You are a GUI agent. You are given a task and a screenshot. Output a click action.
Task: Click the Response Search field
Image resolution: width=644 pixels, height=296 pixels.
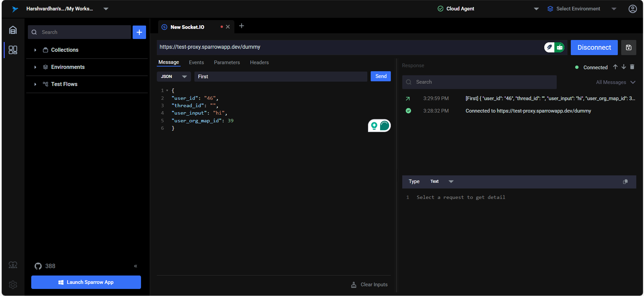coord(479,82)
